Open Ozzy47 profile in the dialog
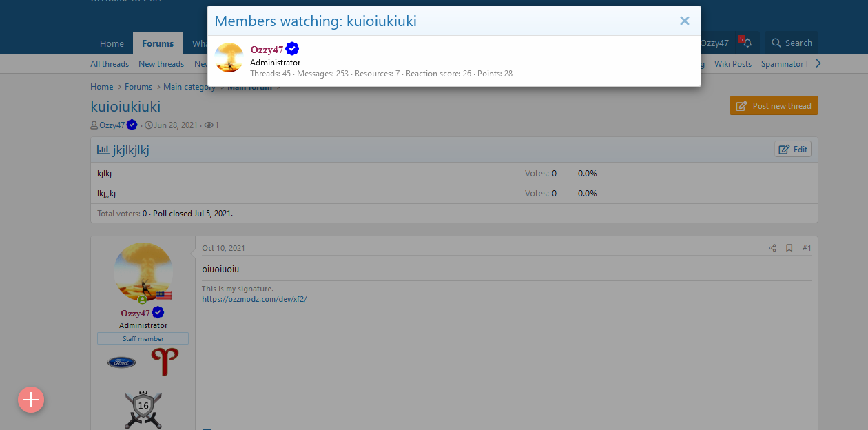 tap(267, 49)
